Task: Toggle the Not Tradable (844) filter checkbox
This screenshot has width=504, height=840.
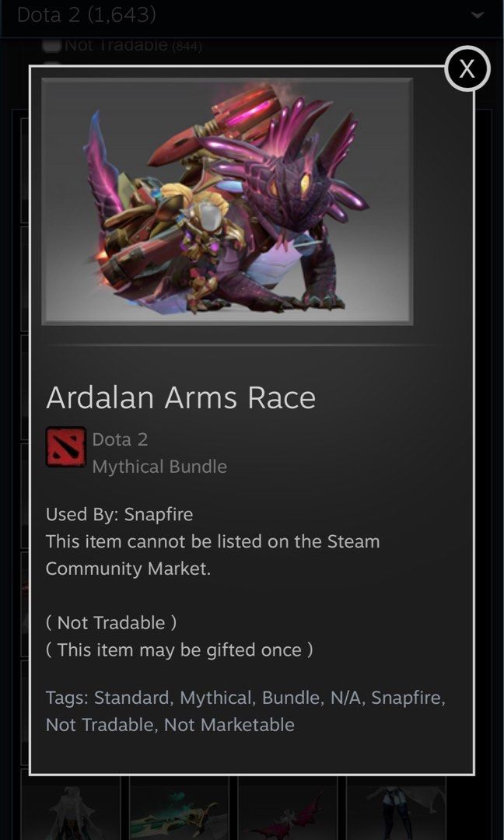Action: 52,45
